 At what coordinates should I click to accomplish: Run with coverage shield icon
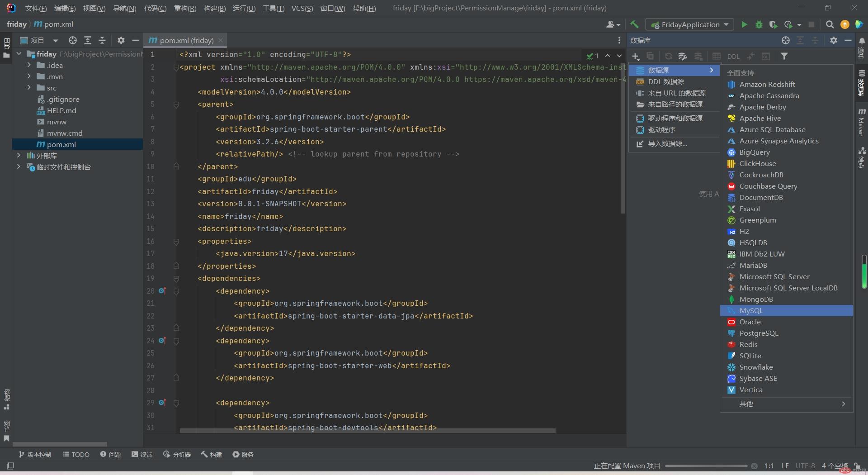click(773, 24)
